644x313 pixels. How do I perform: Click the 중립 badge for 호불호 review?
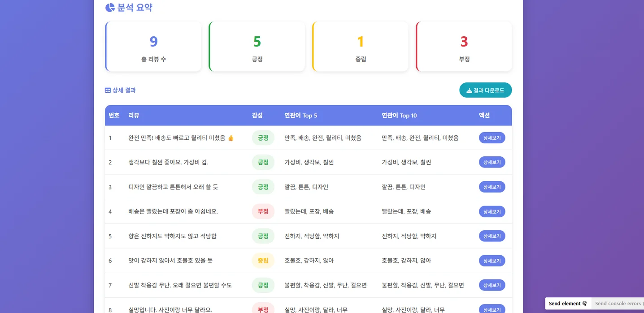(x=263, y=261)
